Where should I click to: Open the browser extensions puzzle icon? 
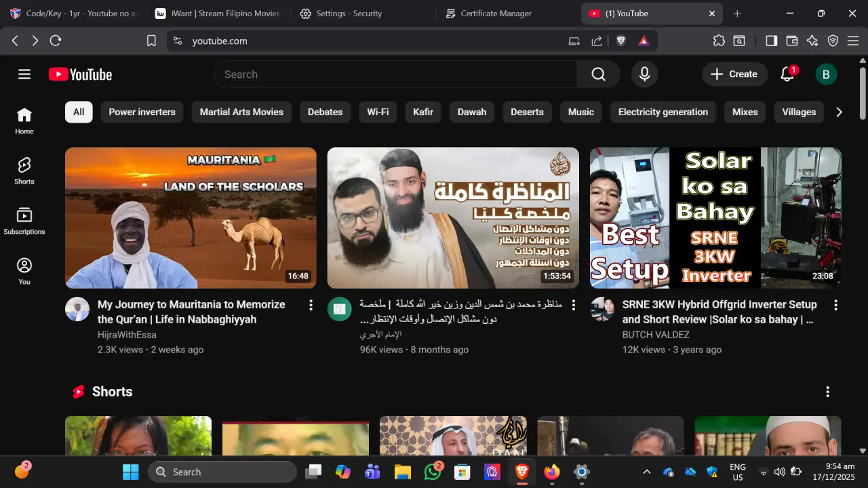point(719,41)
